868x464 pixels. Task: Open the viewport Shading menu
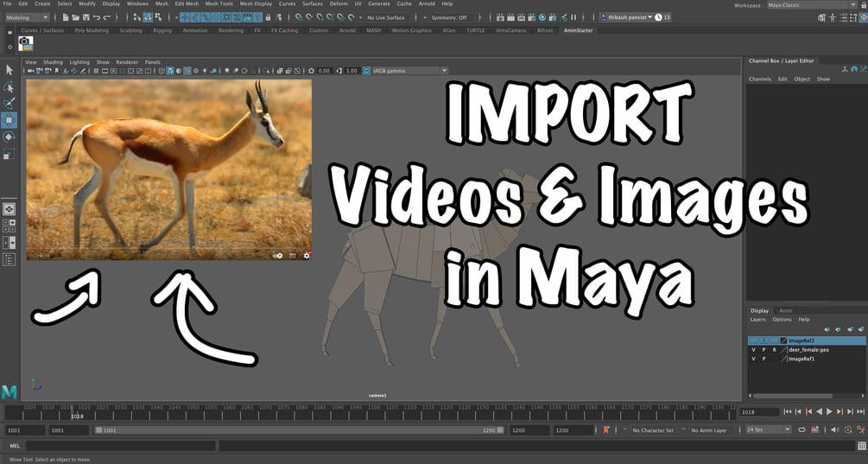pos(54,62)
